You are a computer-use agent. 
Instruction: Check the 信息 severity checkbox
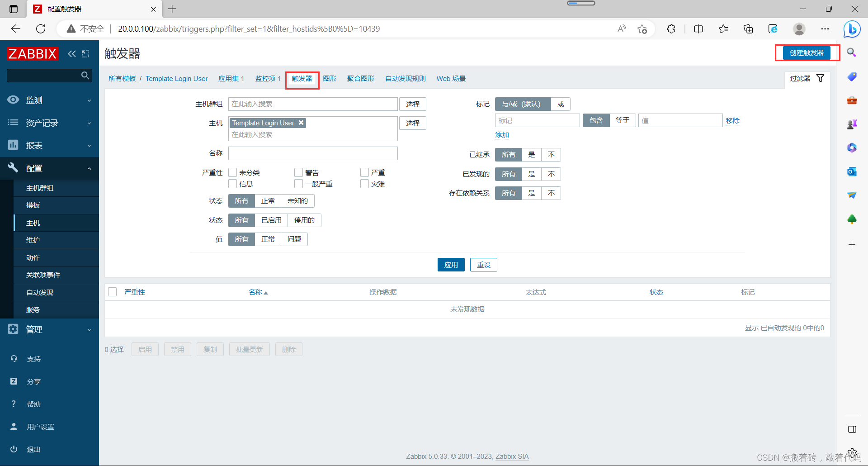click(233, 184)
